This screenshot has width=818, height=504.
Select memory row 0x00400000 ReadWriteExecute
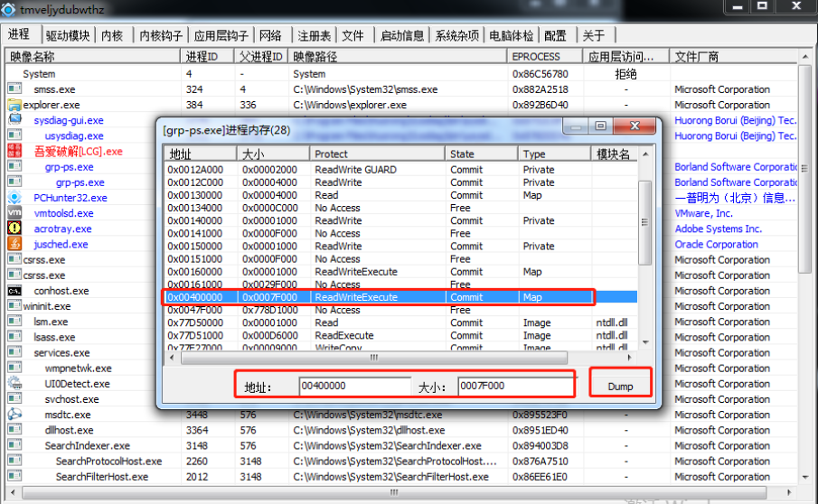[400, 297]
